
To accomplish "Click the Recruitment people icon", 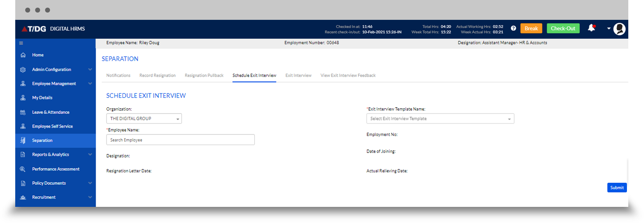I will (x=23, y=197).
